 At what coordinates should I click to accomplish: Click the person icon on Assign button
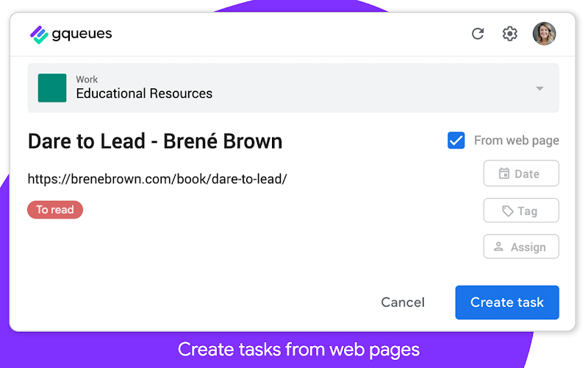498,247
